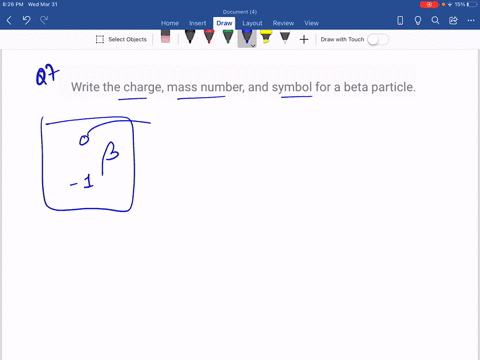Open the Home tab
Viewport: 480px width, 360px height.
170,23
